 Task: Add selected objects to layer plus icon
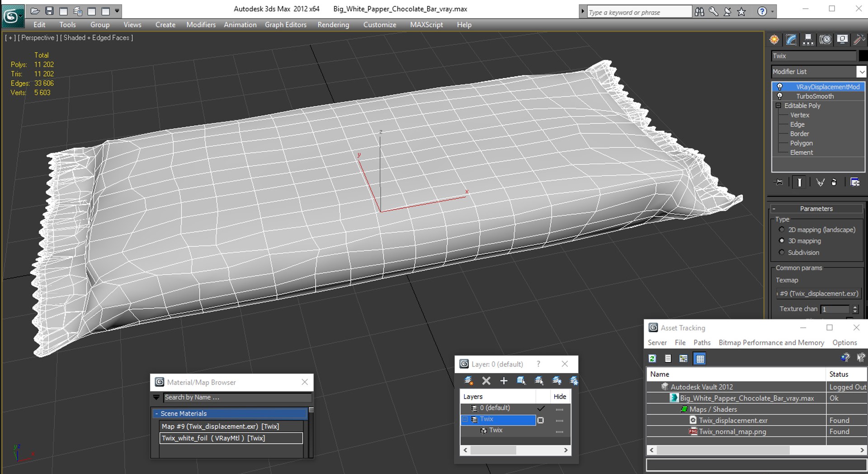[504, 381]
